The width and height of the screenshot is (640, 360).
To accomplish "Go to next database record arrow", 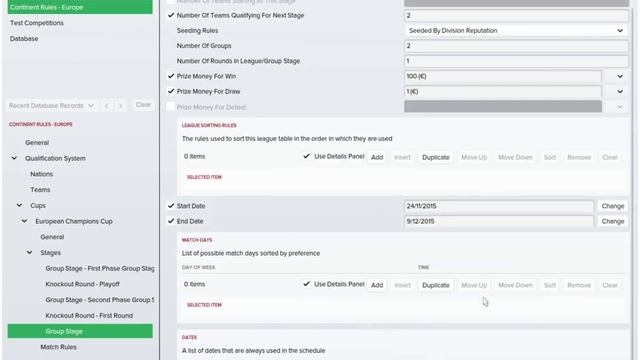I will (x=120, y=106).
